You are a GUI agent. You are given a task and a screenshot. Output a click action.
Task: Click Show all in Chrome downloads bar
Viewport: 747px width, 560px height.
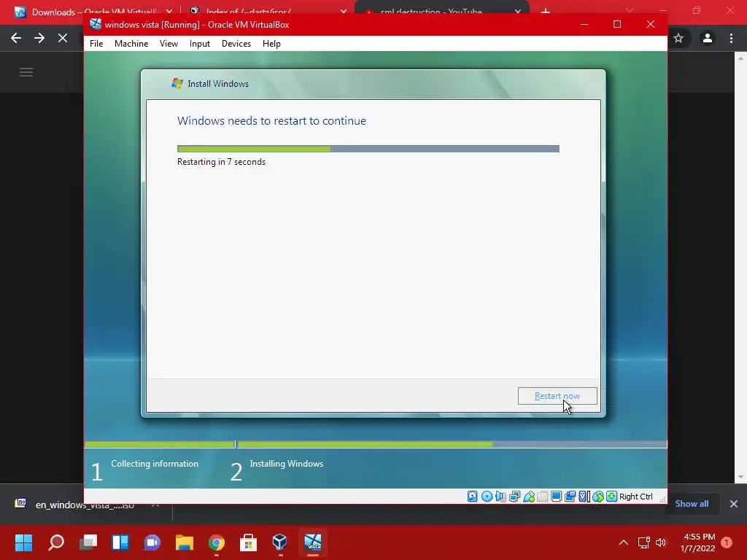[x=692, y=504]
